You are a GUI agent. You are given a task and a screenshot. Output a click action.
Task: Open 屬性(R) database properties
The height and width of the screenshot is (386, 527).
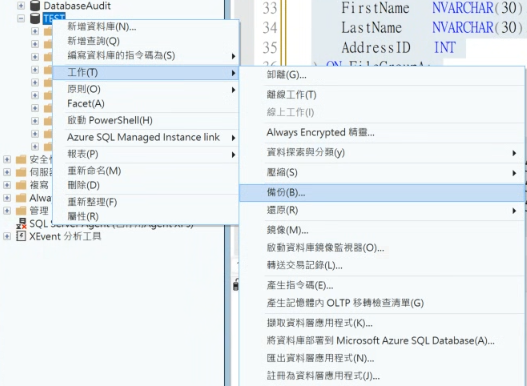tap(146, 217)
